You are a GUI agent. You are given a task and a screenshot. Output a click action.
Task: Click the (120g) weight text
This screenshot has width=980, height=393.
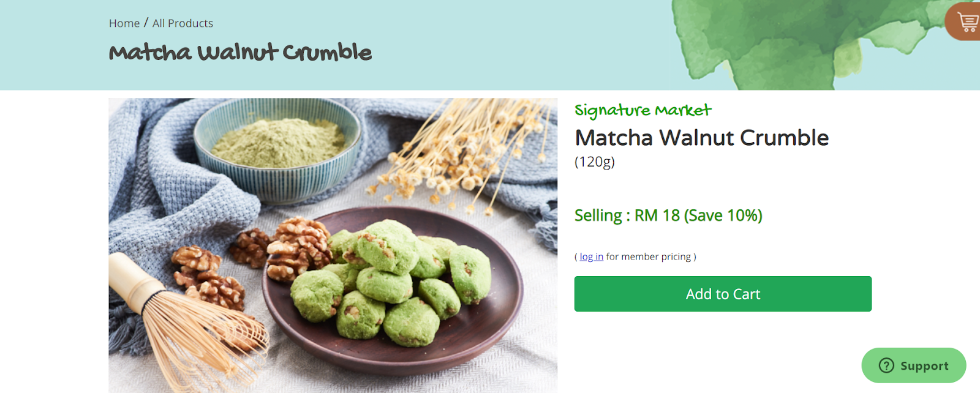[595, 162]
